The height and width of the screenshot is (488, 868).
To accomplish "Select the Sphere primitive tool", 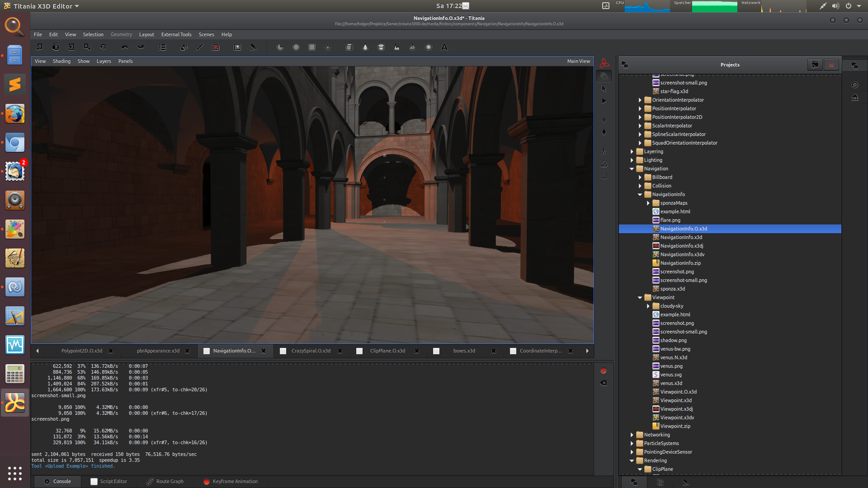I will pyautogui.click(x=428, y=47).
